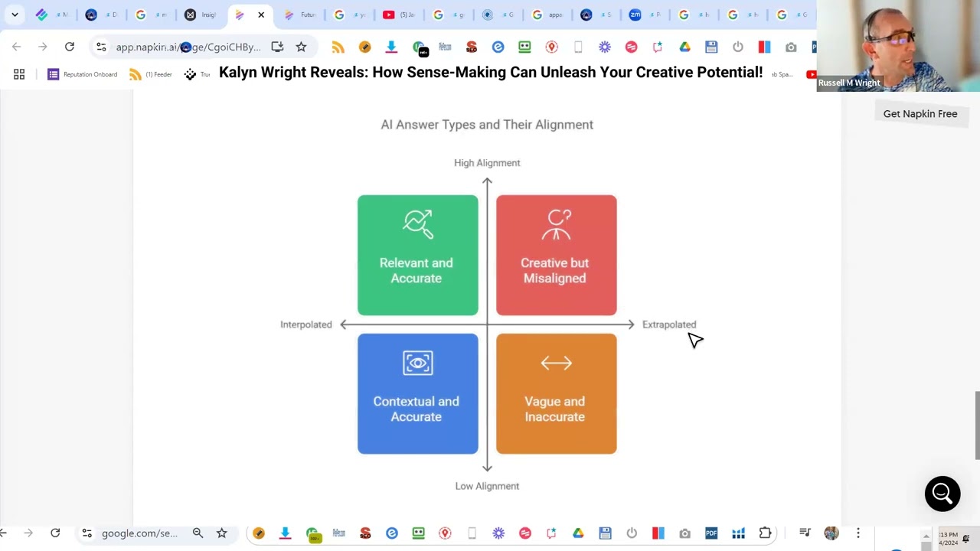Click the camera extension in top toolbar
980x551 pixels.
791,47
